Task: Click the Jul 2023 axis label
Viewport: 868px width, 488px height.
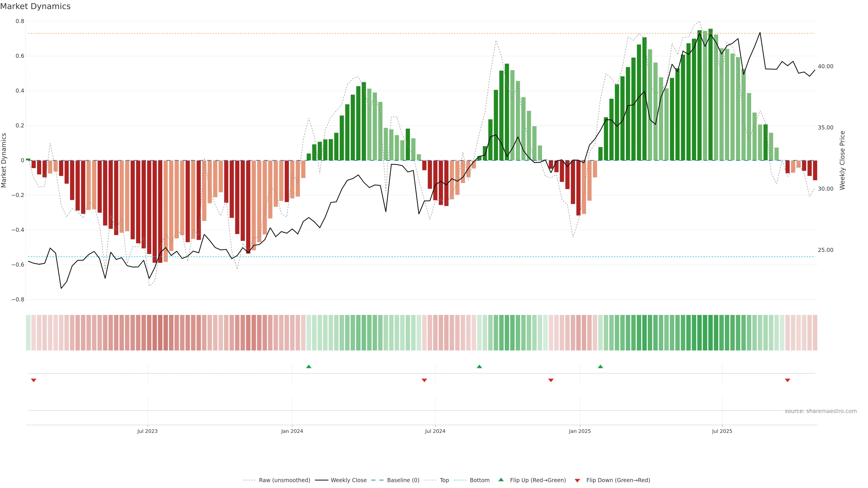Action: tap(147, 431)
